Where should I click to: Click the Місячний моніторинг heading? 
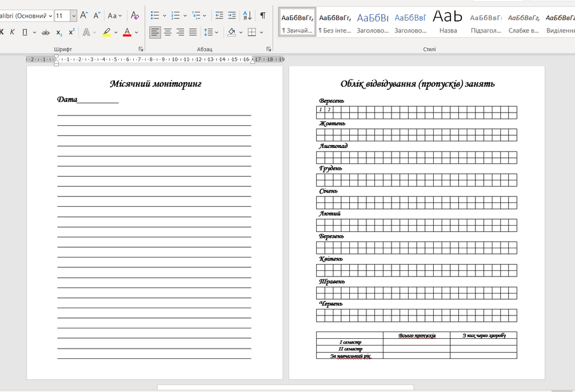155,84
